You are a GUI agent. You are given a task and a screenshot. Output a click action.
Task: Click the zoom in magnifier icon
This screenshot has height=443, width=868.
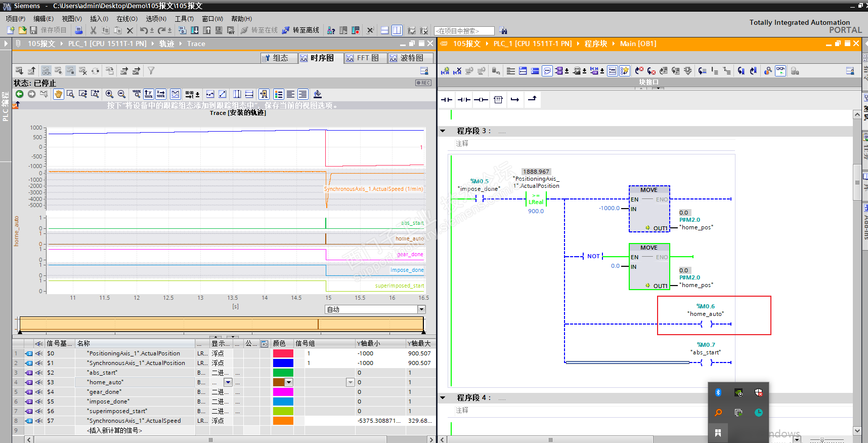[109, 94]
